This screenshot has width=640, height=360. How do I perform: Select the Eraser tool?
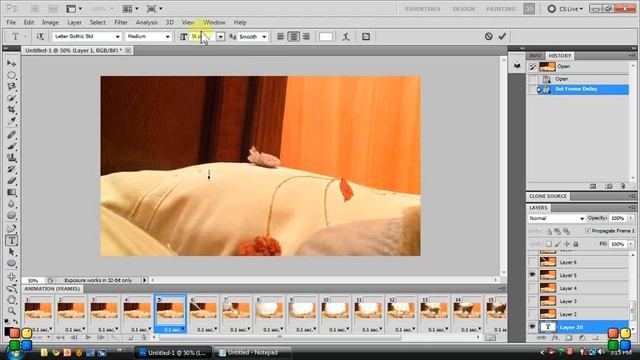click(11, 180)
